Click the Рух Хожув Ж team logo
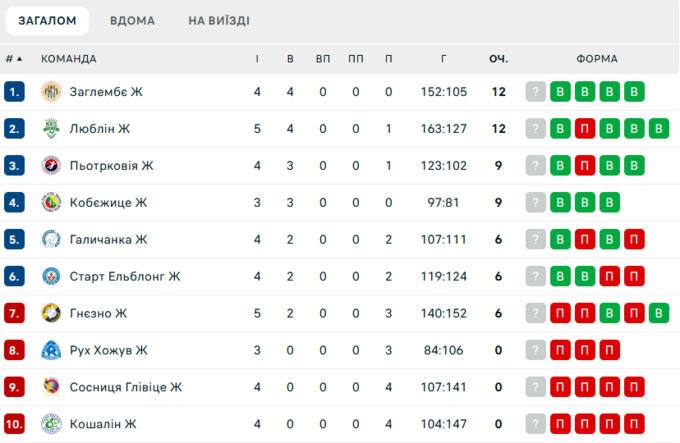The image size is (680, 443). tap(51, 351)
